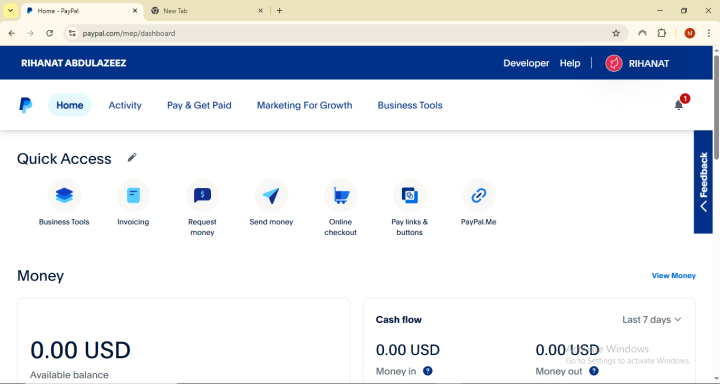Screen dimensions: 720x384
Task: Open the top navigation Business Tools menu
Action: point(410,105)
